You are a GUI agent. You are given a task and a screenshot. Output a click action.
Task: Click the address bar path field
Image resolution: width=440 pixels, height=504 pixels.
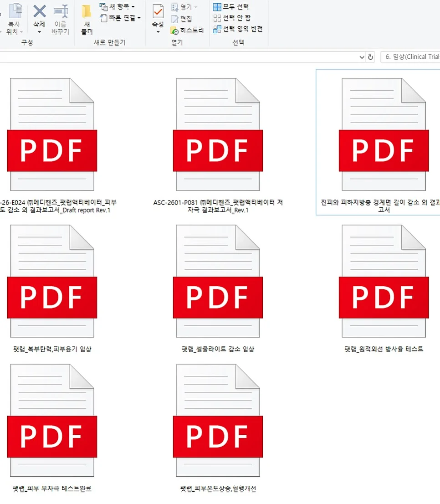coord(178,57)
